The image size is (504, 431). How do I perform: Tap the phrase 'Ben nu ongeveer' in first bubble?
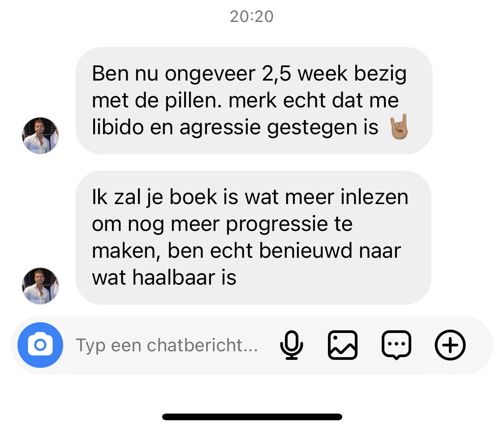173,74
